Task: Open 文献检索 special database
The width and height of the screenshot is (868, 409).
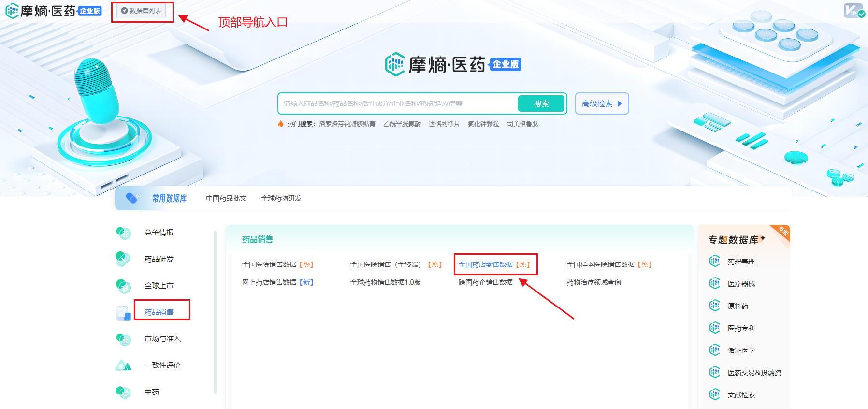Action: pyautogui.click(x=741, y=395)
